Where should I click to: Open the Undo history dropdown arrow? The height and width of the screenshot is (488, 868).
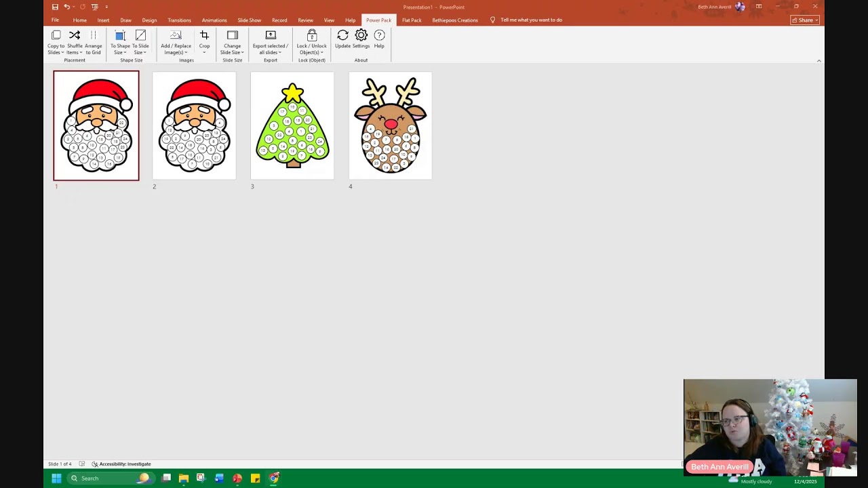click(73, 7)
